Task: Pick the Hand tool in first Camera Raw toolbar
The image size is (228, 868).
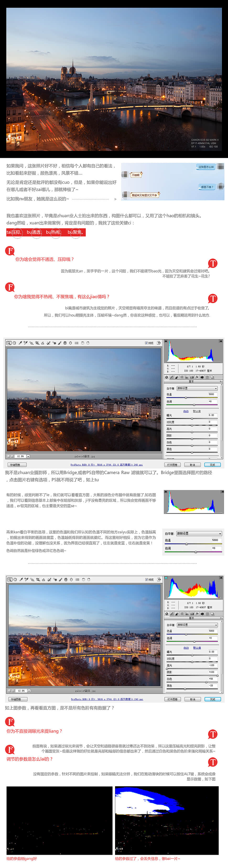Action: click(x=14, y=343)
